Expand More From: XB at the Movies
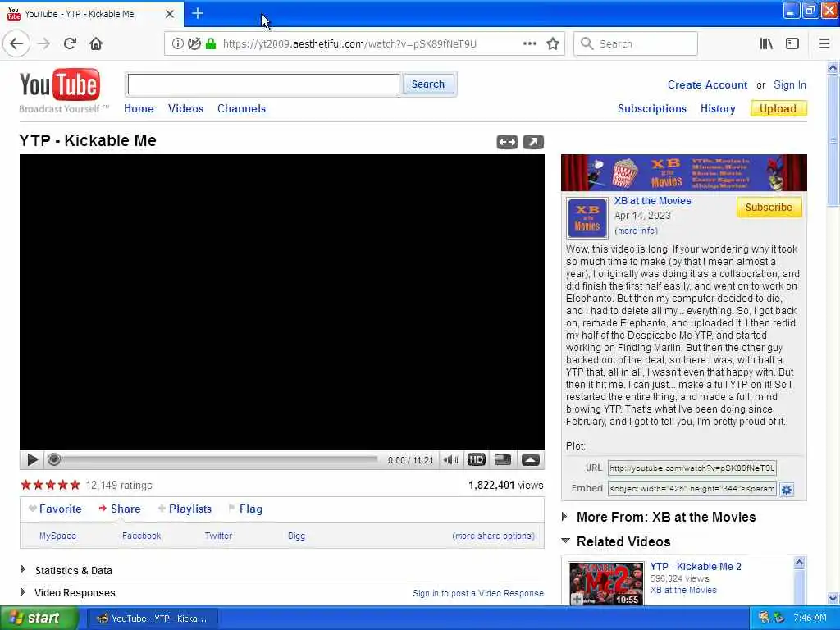 (x=564, y=517)
